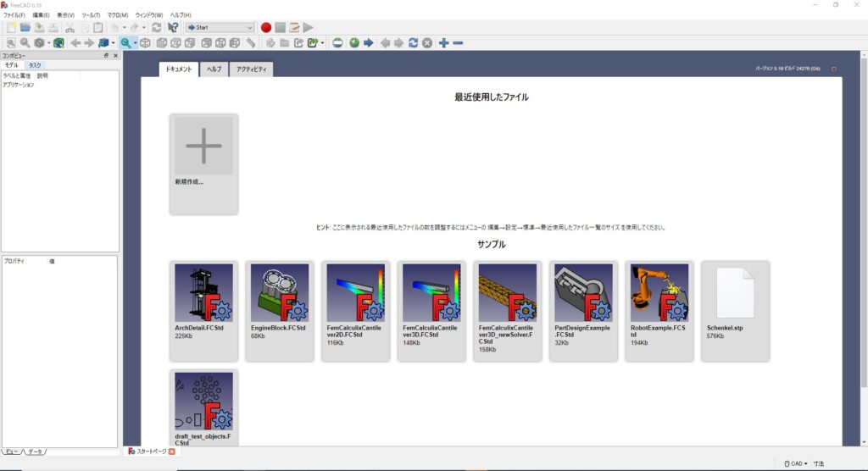Close the スタートページ tab with red X

pyautogui.click(x=172, y=452)
